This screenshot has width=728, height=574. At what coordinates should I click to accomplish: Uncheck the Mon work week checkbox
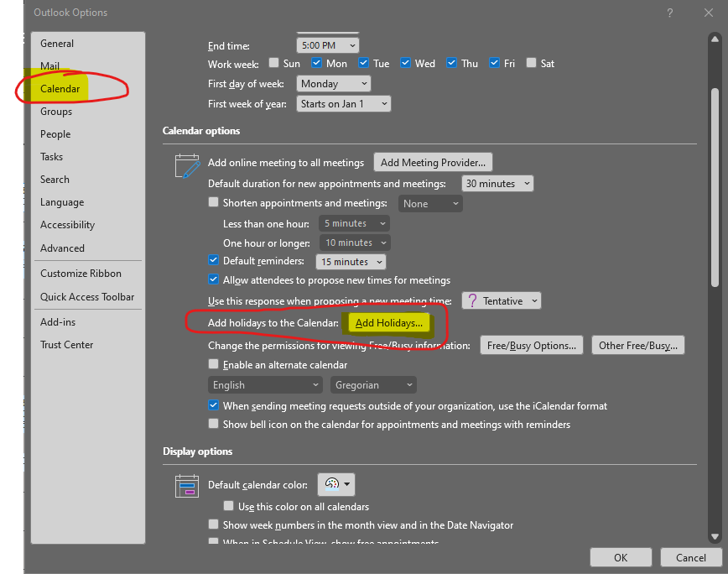tap(317, 63)
